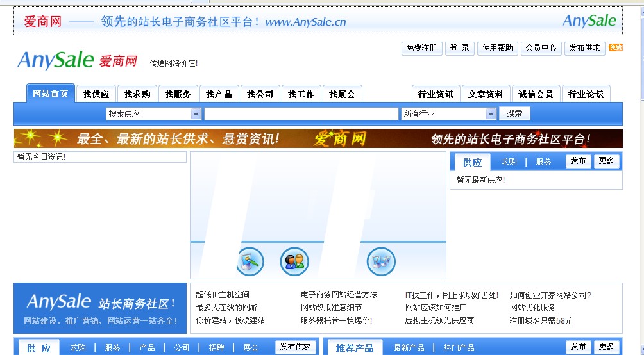
Task: Open link 低价建站，模板建站
Action: point(230,320)
